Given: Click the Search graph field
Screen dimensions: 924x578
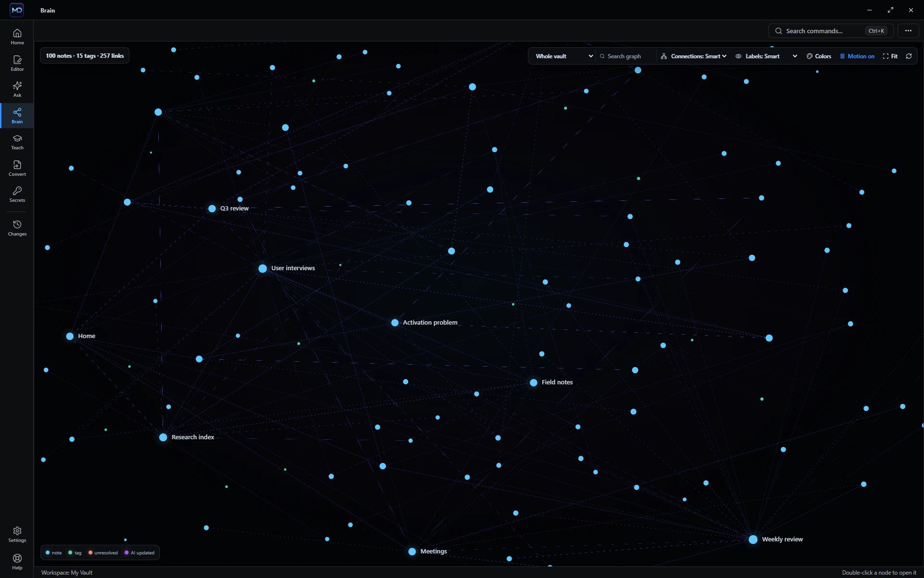Looking at the screenshot, I should [626, 56].
